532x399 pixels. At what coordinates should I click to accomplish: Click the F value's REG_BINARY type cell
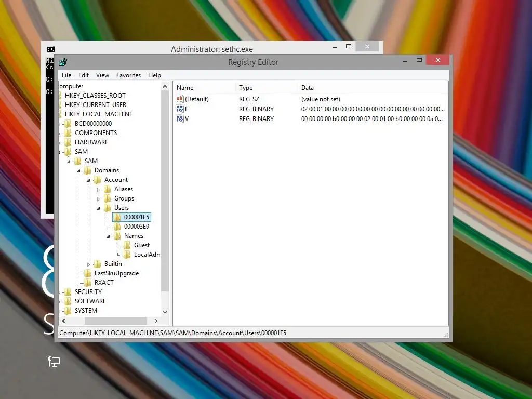point(256,109)
